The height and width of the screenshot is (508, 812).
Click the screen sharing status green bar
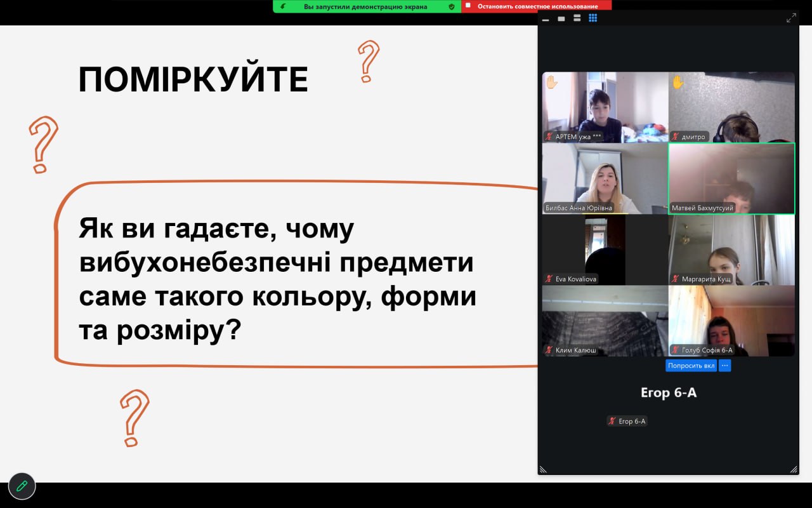point(367,6)
